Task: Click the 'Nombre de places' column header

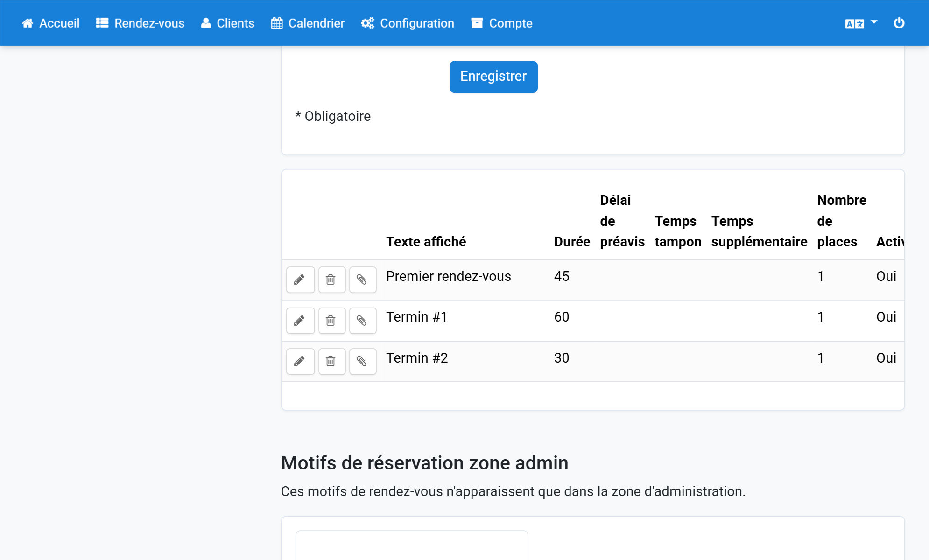Action: pos(842,221)
